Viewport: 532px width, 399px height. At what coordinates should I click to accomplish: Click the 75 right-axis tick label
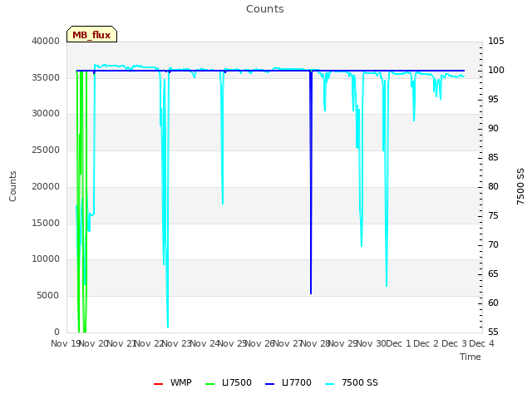click(x=493, y=216)
